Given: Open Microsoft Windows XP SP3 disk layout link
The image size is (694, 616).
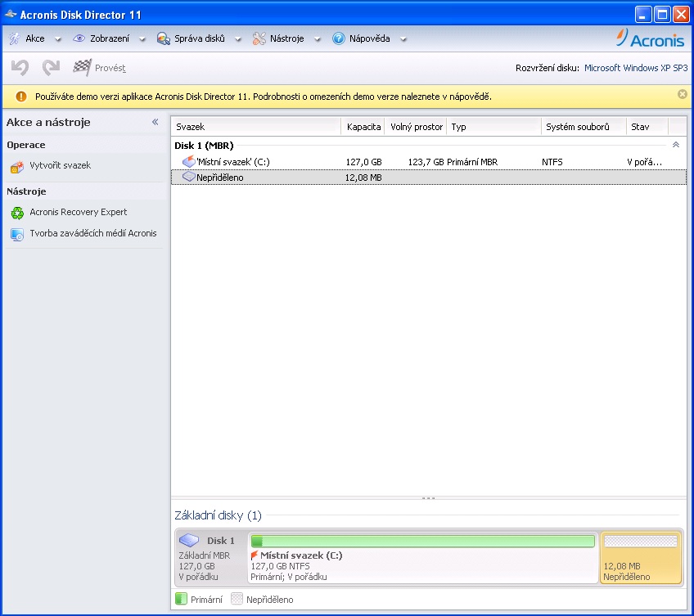Looking at the screenshot, I should tap(636, 68).
